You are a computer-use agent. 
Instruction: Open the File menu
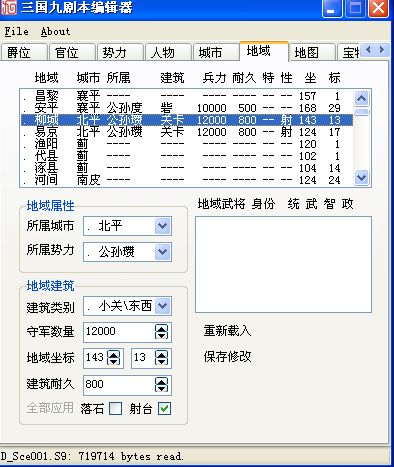(x=16, y=32)
